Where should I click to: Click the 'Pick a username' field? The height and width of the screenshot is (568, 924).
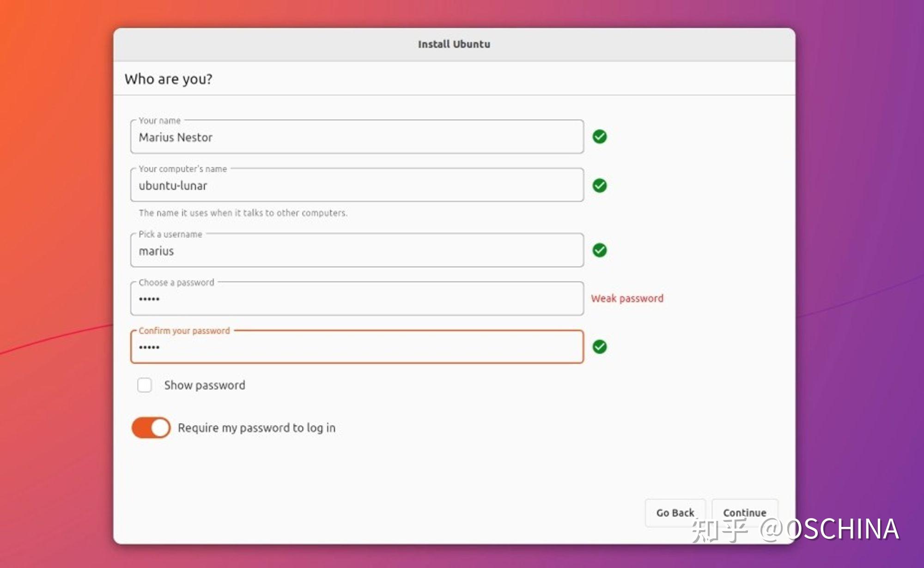(x=357, y=250)
